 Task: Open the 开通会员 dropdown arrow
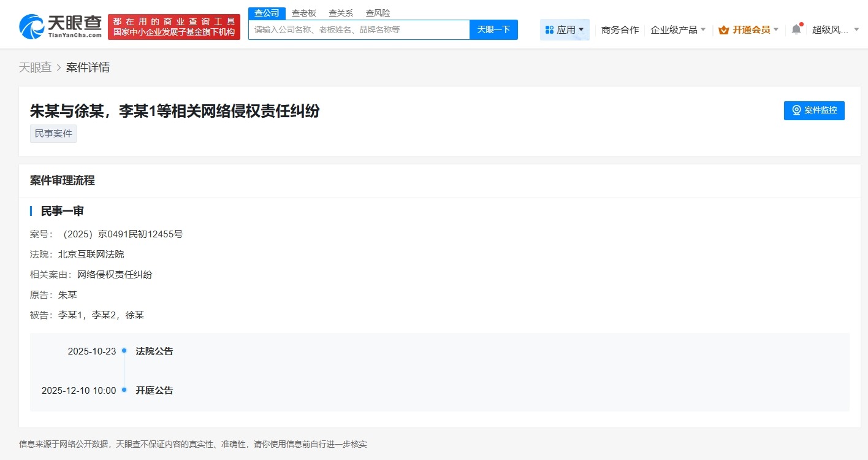pos(777,29)
